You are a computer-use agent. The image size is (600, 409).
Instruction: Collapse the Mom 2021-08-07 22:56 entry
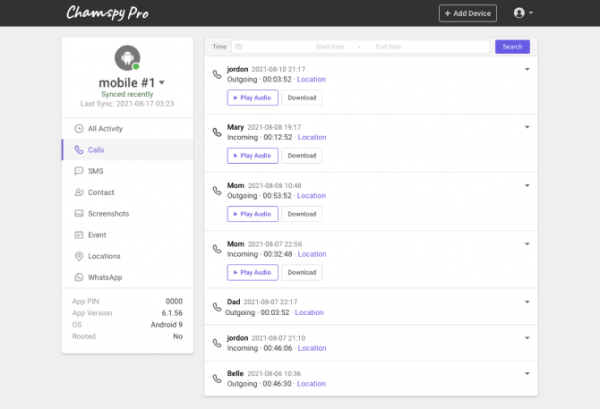pyautogui.click(x=527, y=244)
